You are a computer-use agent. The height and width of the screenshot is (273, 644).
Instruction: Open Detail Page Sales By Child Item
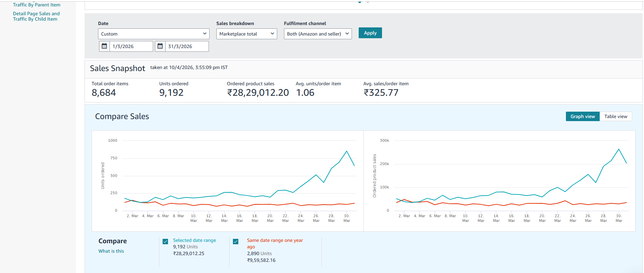[36, 16]
